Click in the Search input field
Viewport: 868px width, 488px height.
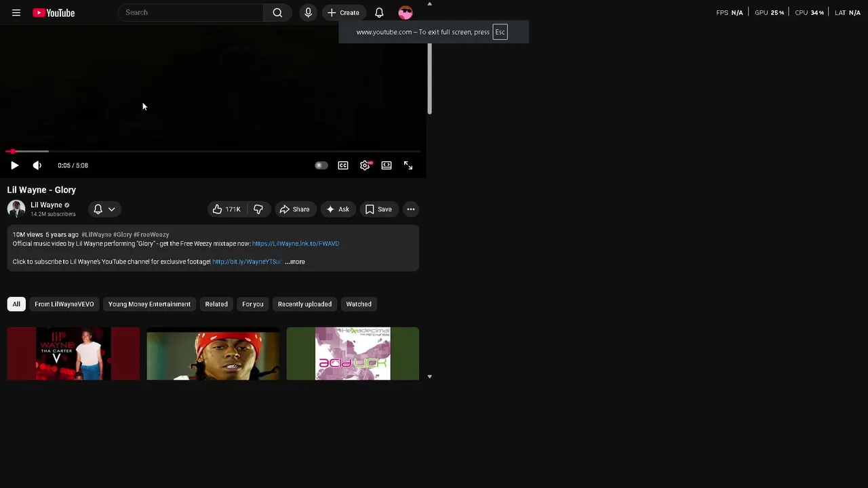click(x=191, y=13)
